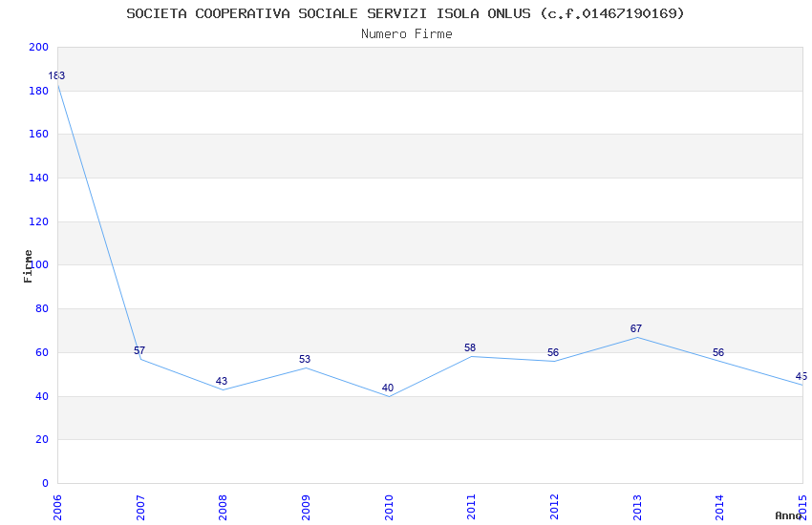Viewport: 812px width, 525px height.
Task: Click the subtitle Numero Firme
Action: 407,34
